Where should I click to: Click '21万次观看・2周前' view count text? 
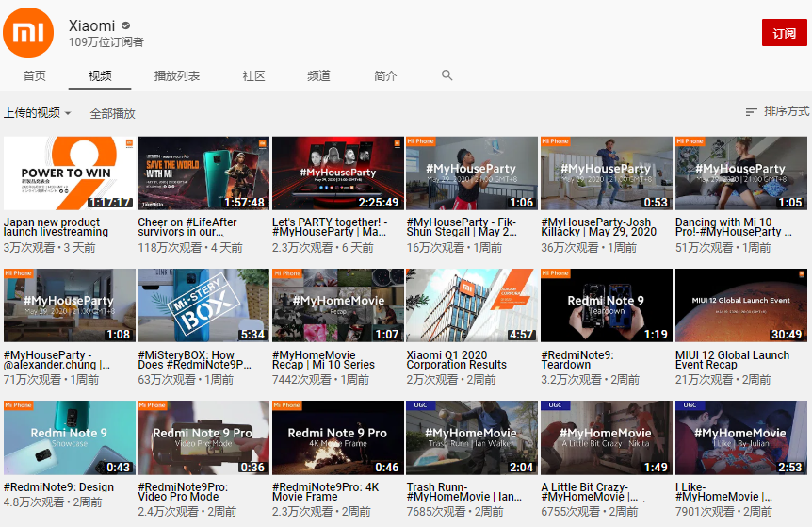click(x=723, y=380)
